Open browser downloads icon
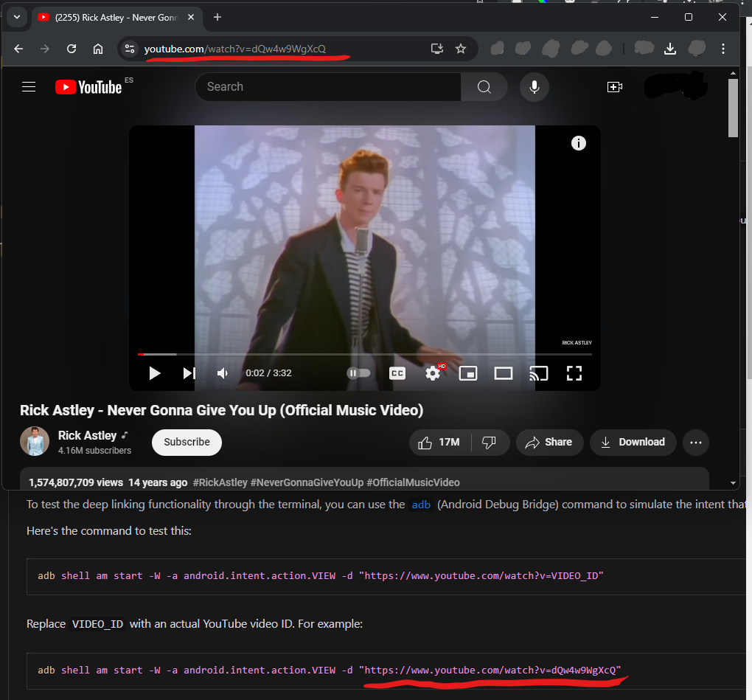752x700 pixels. coord(670,49)
